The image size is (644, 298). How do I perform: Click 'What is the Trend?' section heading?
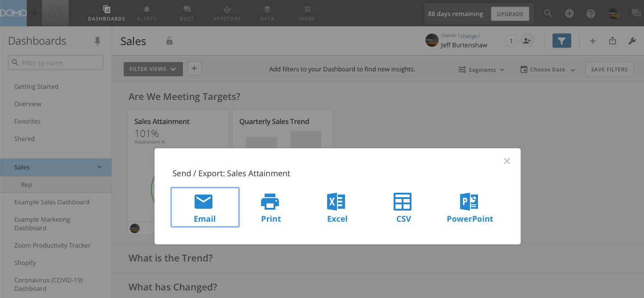coord(170,258)
